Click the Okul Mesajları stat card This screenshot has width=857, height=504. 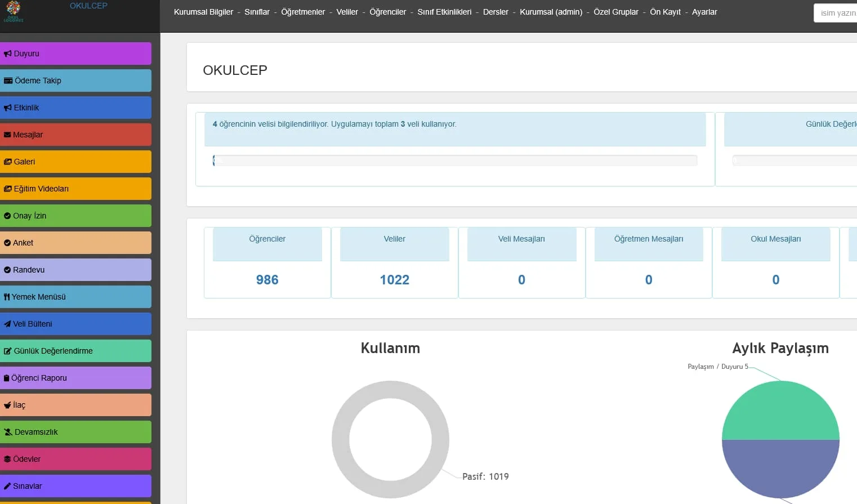(x=776, y=262)
